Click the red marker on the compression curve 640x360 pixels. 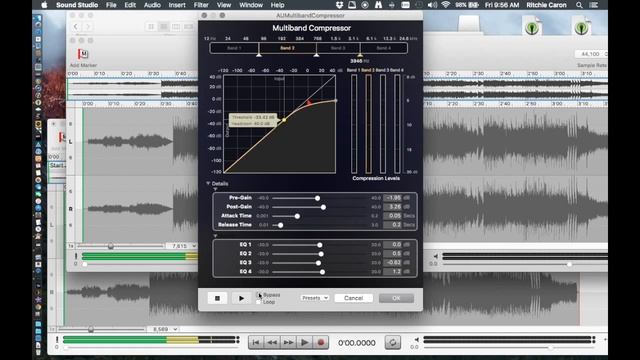[x=309, y=102]
